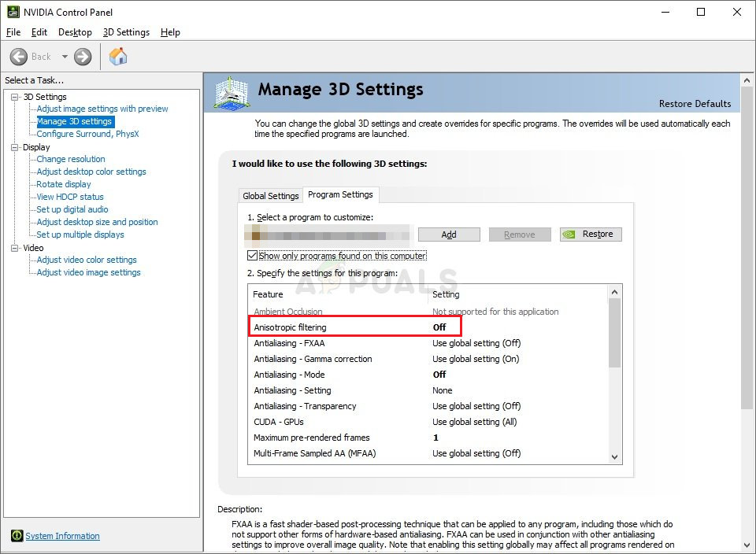
Task: Select 'Adjust video image settings'
Action: pyautogui.click(x=88, y=272)
